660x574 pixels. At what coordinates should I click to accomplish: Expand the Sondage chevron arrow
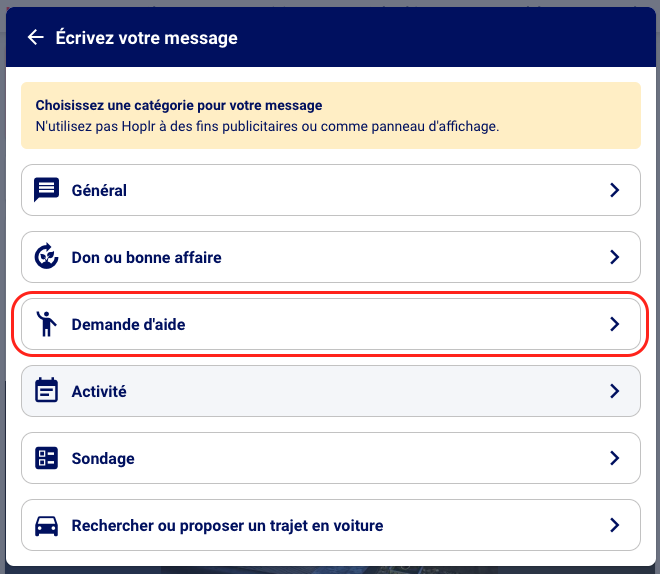[x=615, y=458]
